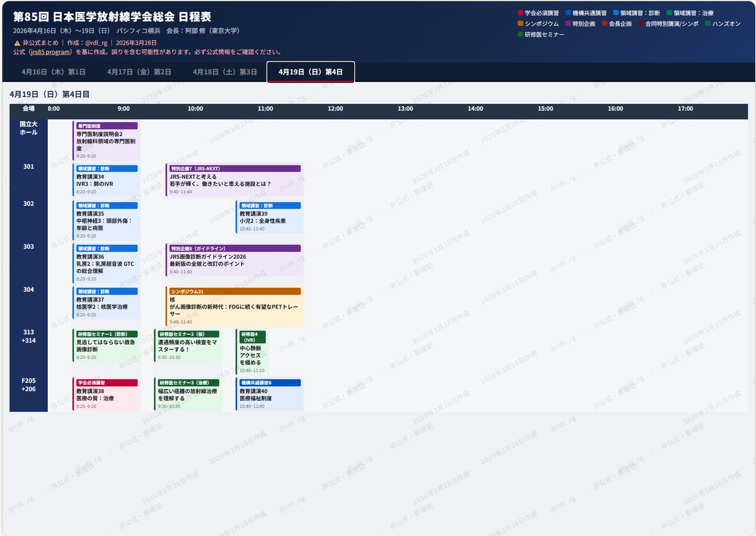756x536 pixels.
Task: Click the 学会必須講習 legend color swatch
Action: pos(520,13)
